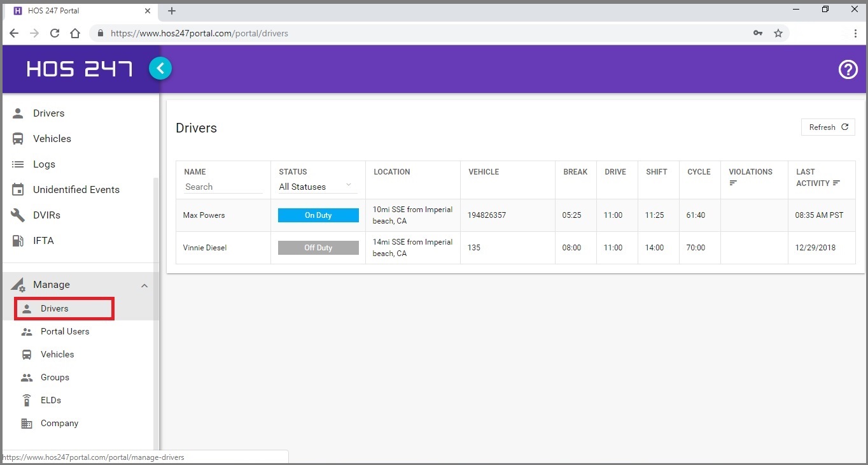Viewport: 868px width, 465px height.
Task: Click vehicle number 135
Action: click(x=474, y=248)
